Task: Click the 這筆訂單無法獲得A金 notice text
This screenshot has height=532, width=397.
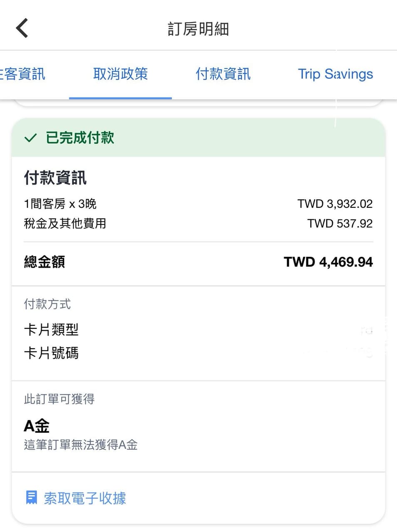Action: coord(81,445)
